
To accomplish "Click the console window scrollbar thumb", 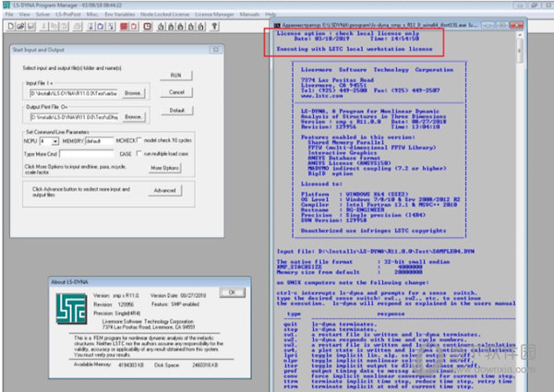I will 519,51.
